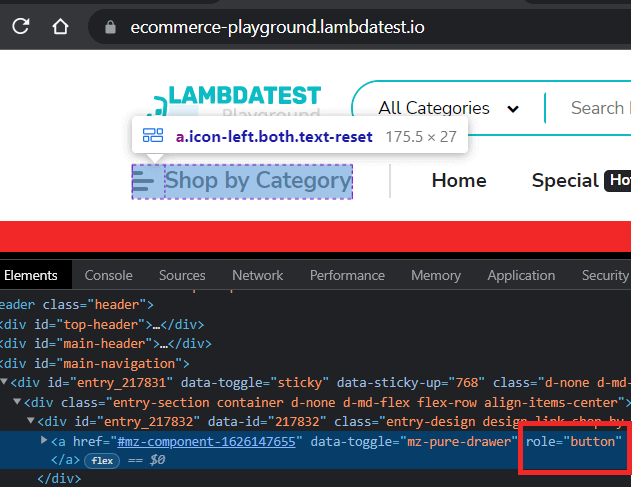Click into the Search text field
Viewport: 634px width, 489px height.
tap(600, 108)
